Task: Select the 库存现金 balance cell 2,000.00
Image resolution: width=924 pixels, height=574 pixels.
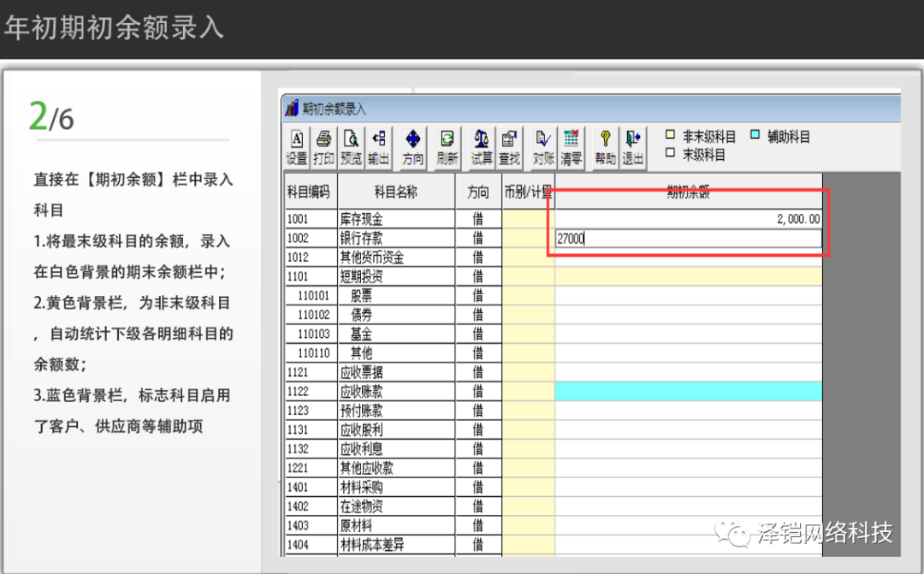Action: pos(688,220)
